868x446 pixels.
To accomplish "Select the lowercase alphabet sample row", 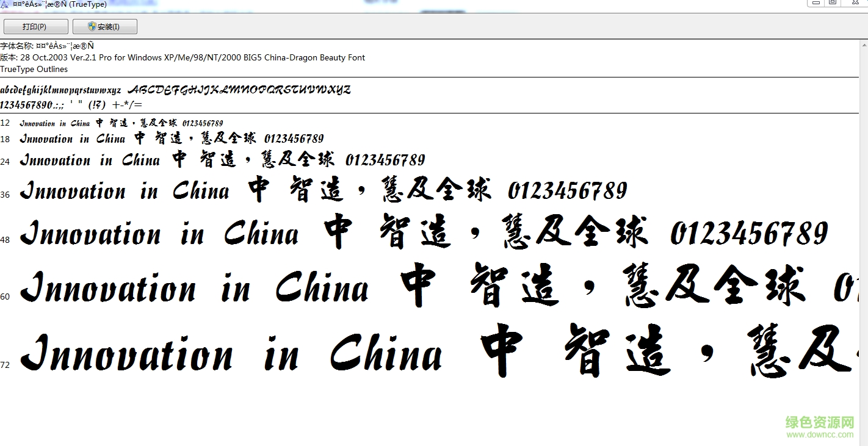I will 61,88.
